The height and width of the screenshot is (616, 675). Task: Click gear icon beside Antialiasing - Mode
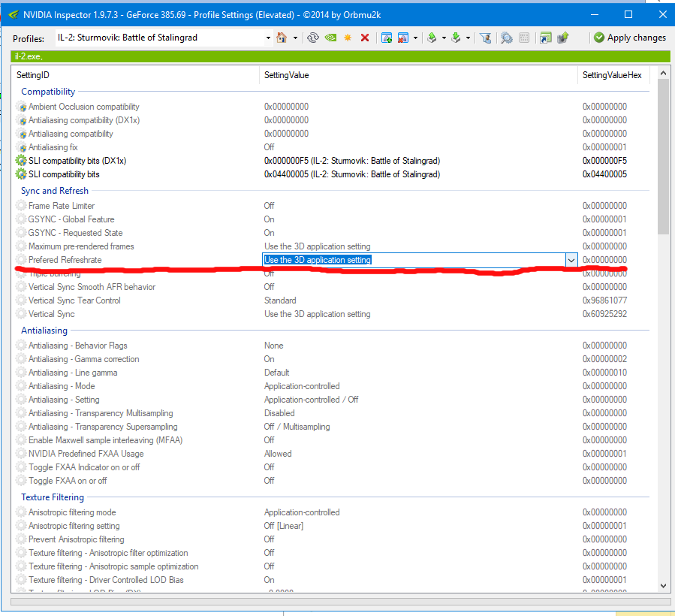[x=21, y=386]
